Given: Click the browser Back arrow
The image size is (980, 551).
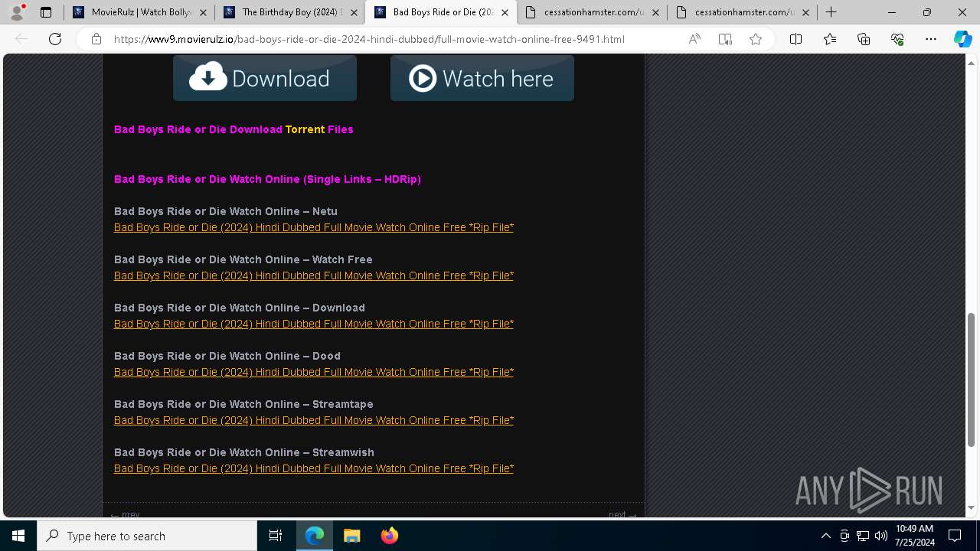Looking at the screenshot, I should 21,39.
